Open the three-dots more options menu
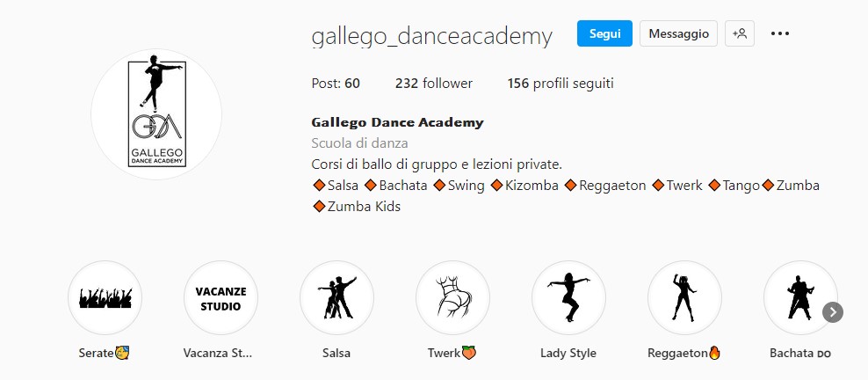Viewport: 868px width, 380px height. [780, 33]
